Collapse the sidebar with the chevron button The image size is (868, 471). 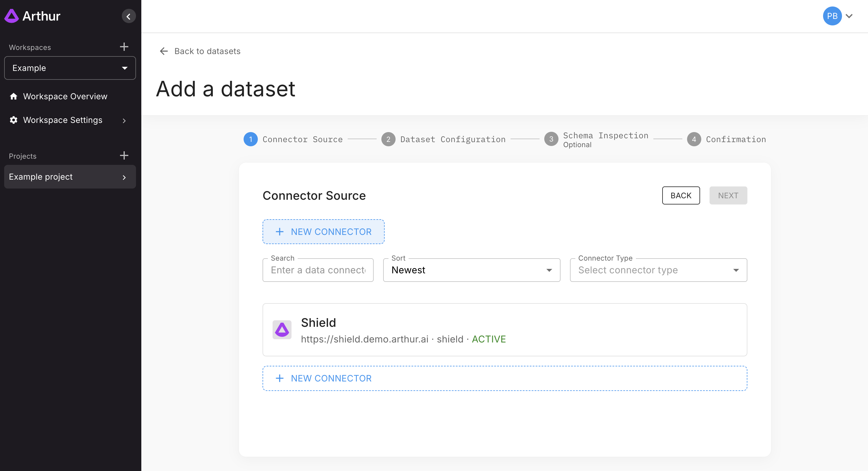click(128, 16)
